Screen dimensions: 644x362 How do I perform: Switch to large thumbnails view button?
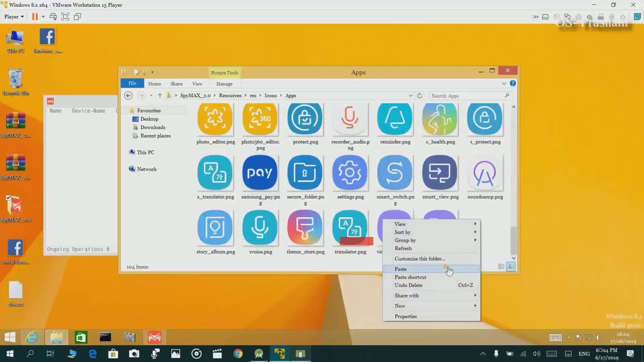click(511, 267)
